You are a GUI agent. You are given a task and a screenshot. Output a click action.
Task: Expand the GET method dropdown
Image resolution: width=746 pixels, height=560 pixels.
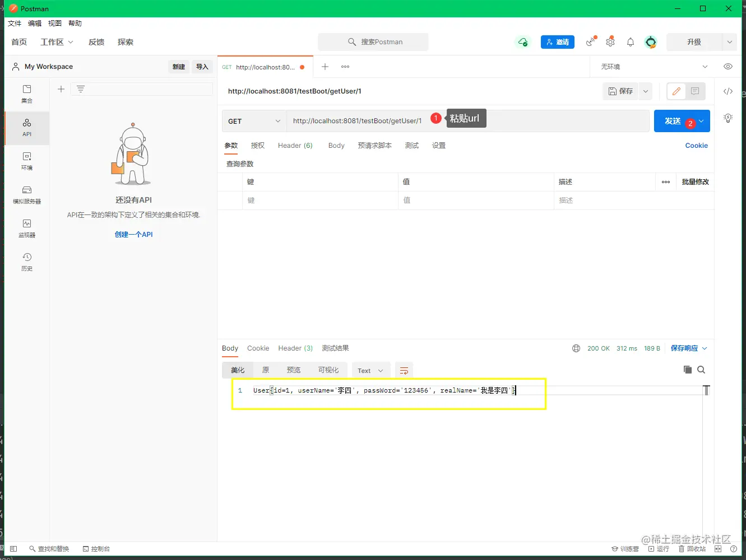point(254,121)
